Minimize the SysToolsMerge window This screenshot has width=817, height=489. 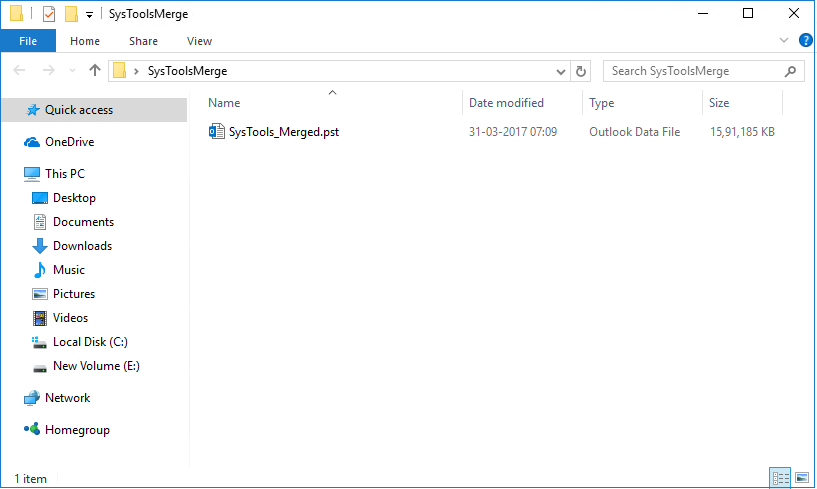703,14
